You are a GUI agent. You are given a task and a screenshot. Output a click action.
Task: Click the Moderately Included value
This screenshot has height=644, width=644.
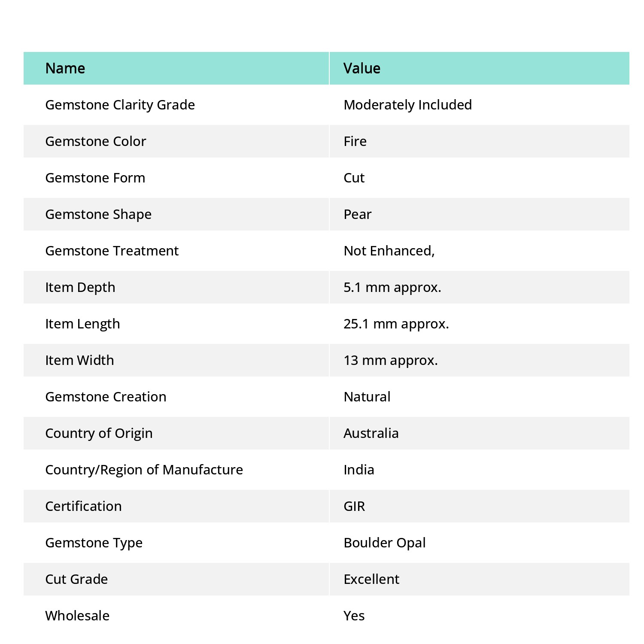(408, 105)
